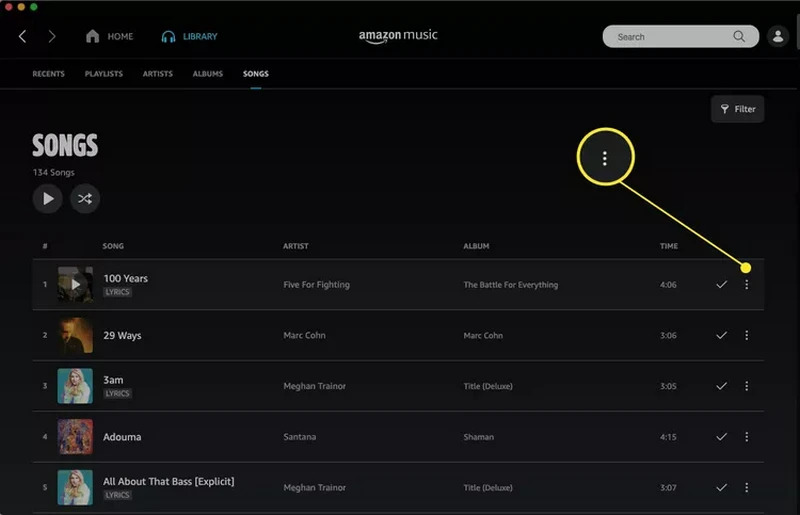Toggle library checkmark for 29 Ways

tap(721, 336)
